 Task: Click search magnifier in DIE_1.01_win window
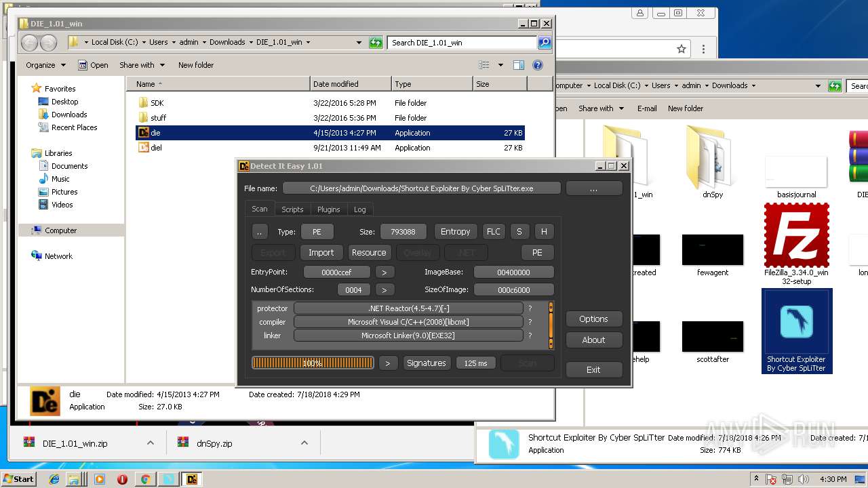545,43
